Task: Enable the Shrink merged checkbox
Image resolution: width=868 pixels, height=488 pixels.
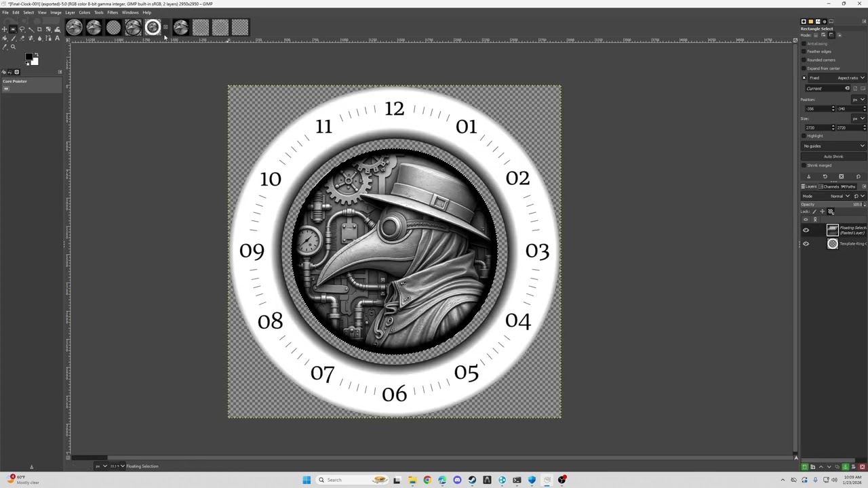Action: [804, 165]
